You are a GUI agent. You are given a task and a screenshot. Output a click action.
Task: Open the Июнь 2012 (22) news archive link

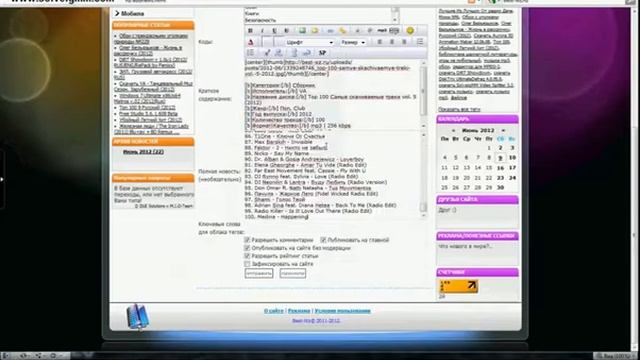(143, 152)
